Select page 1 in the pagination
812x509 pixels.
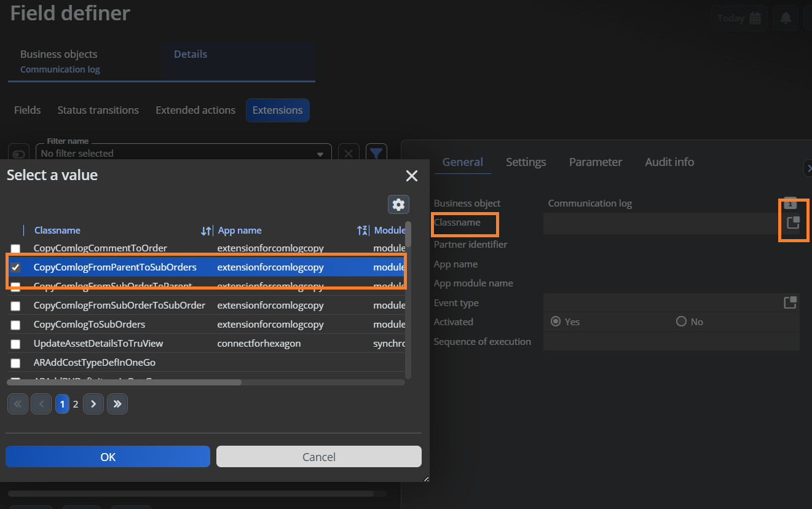tap(62, 404)
